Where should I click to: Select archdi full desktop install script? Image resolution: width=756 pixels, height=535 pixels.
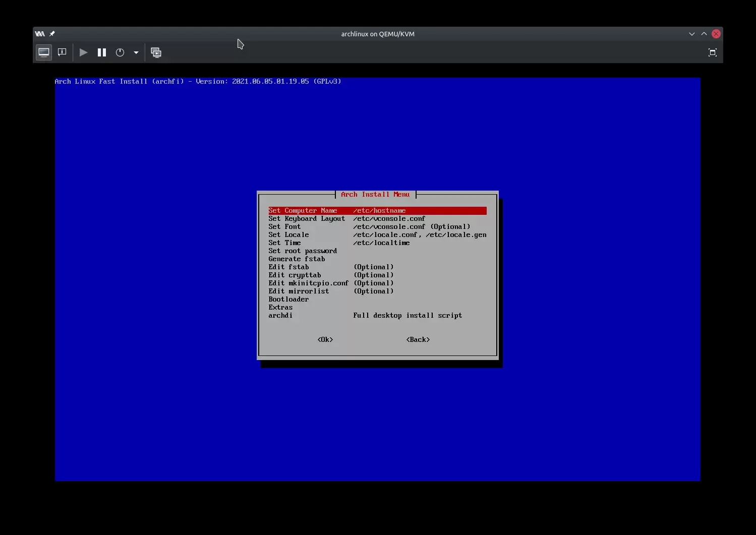pyautogui.click(x=280, y=316)
